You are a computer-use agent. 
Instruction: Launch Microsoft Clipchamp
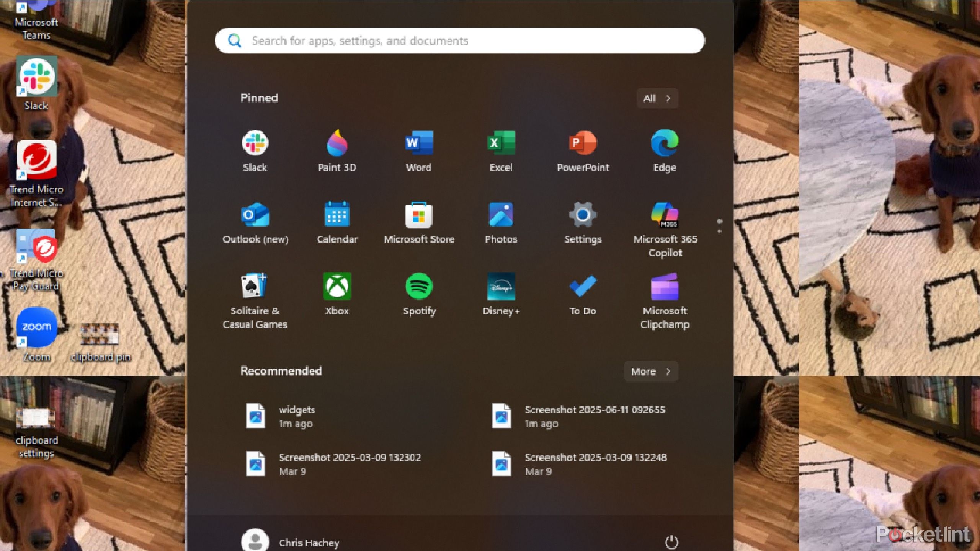pos(665,302)
